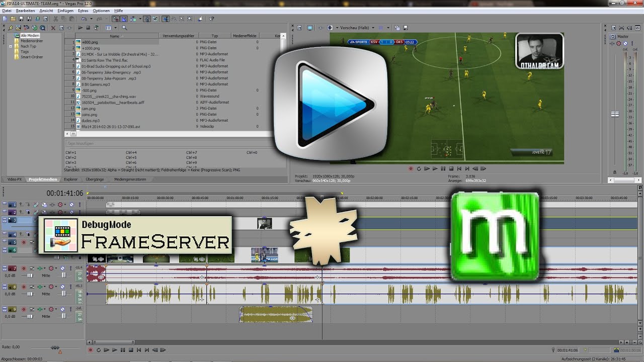Click the Paste icon in main toolbar
Screen dimensions: 644x362
(x=71, y=19)
